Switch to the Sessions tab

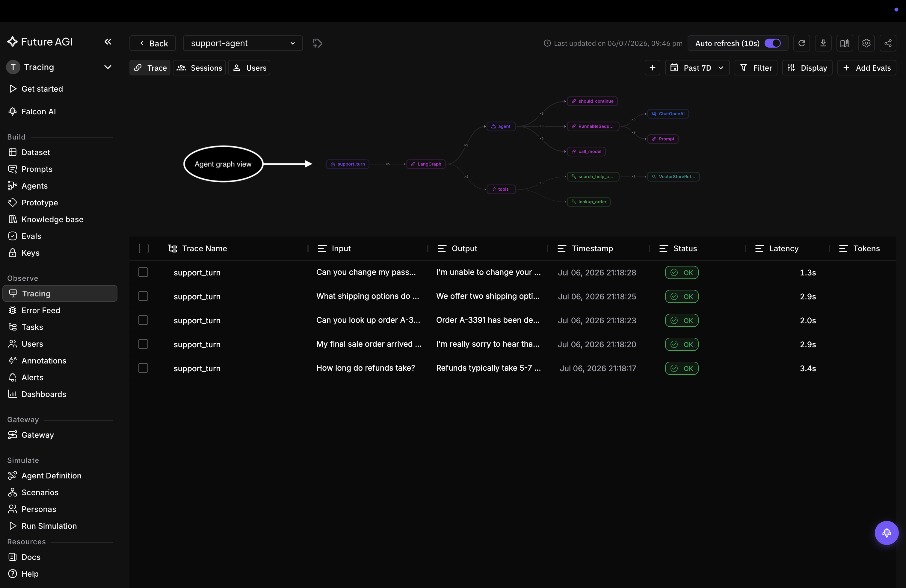coord(200,68)
